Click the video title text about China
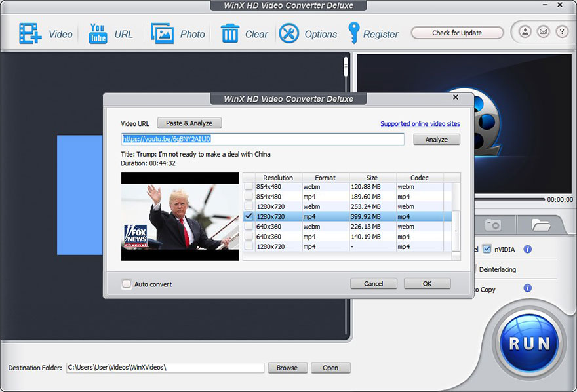 click(196, 154)
